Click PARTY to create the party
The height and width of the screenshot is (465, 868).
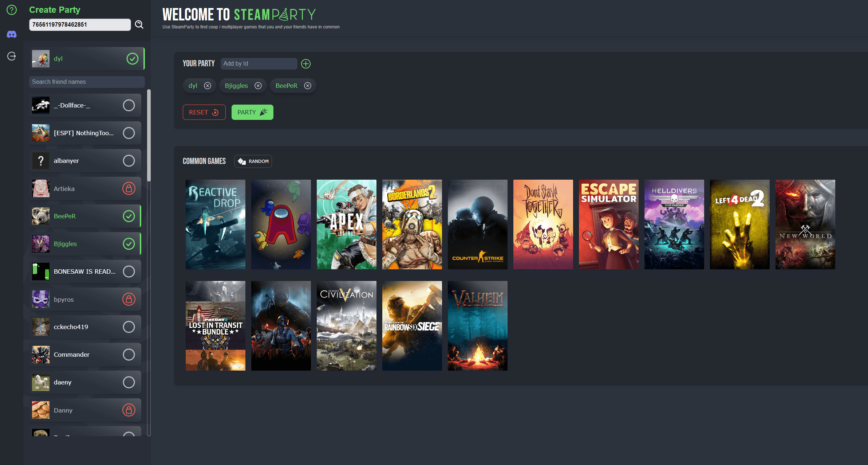pyautogui.click(x=252, y=112)
